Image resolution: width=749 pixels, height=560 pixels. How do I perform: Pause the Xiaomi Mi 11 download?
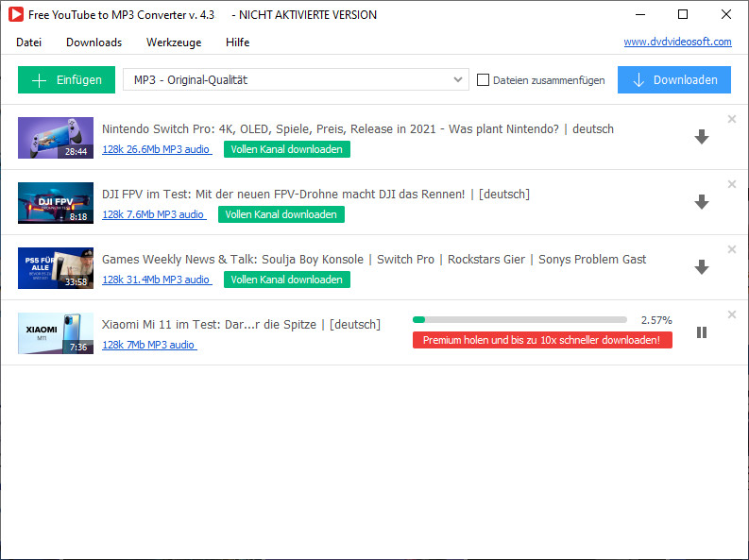coord(701,332)
